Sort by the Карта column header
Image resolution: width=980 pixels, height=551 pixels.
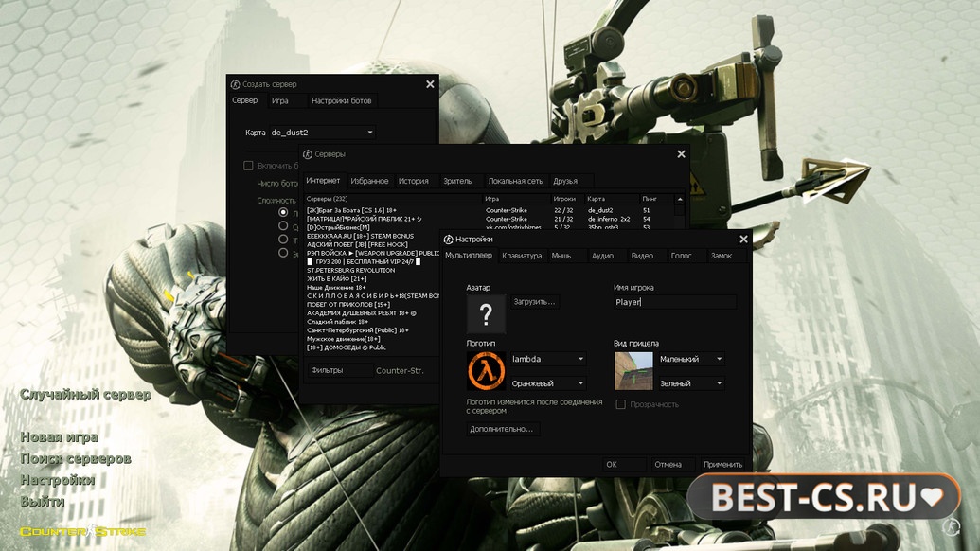tap(612, 199)
